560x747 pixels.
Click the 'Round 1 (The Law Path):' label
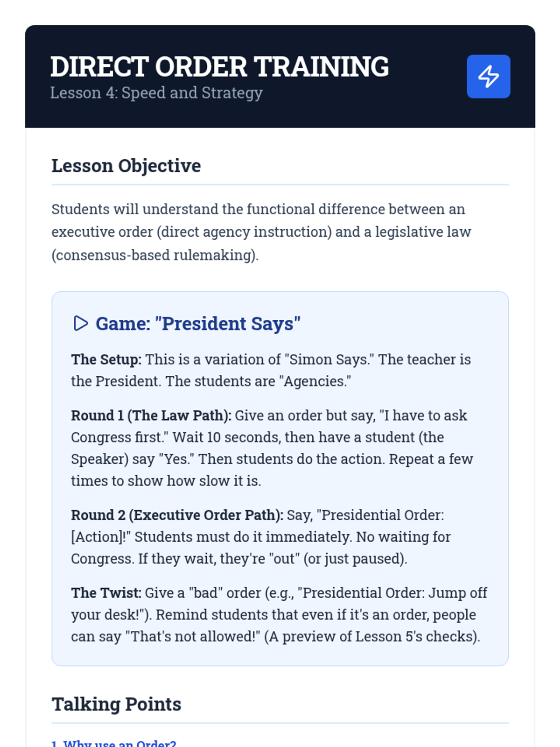[151, 416]
